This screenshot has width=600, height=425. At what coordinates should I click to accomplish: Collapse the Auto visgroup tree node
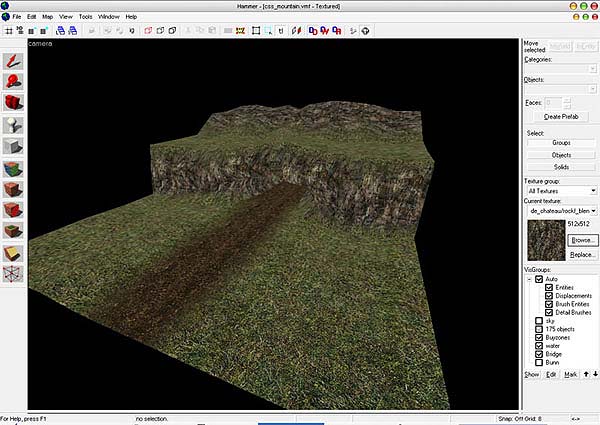[x=529, y=279]
